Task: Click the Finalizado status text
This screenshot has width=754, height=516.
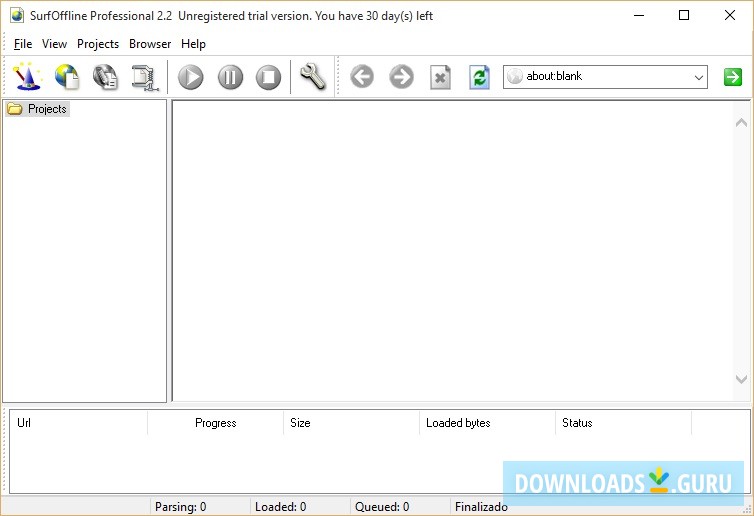Action: click(x=481, y=507)
